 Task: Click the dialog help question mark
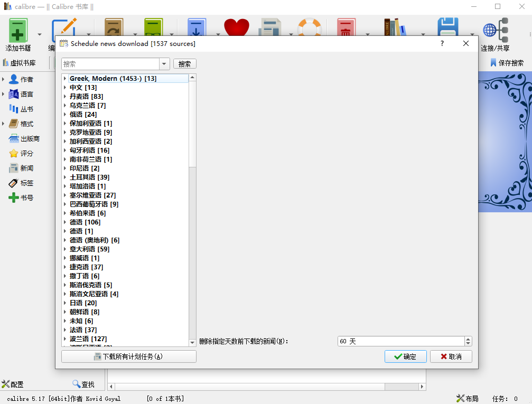click(x=442, y=43)
